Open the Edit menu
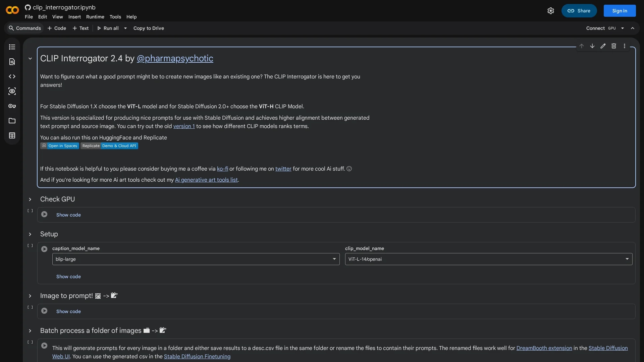Viewport: 644px width, 362px height. point(43,17)
